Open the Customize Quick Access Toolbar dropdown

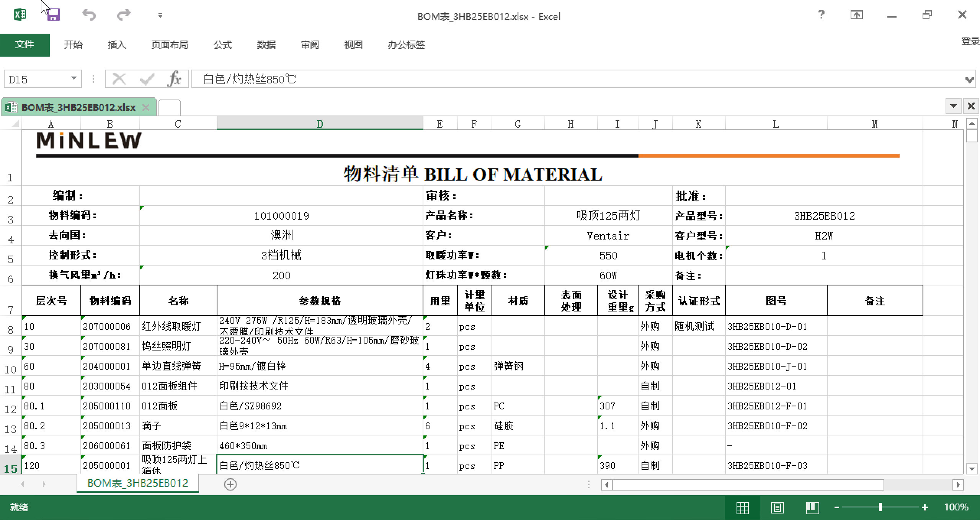(x=160, y=16)
